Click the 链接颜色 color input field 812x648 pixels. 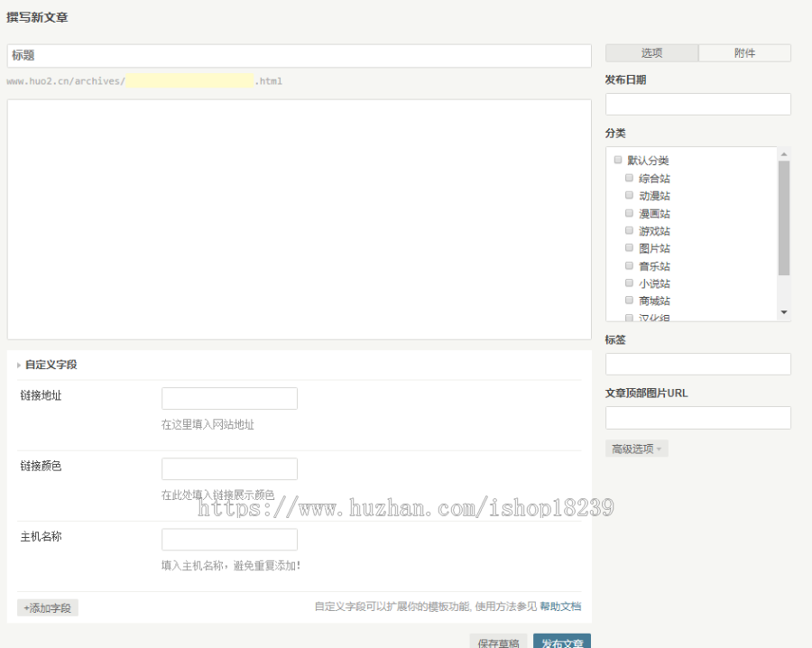point(229,469)
